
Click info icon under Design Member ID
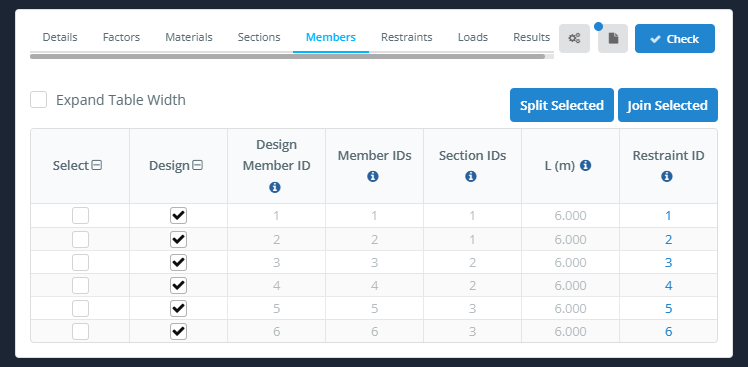[275, 188]
